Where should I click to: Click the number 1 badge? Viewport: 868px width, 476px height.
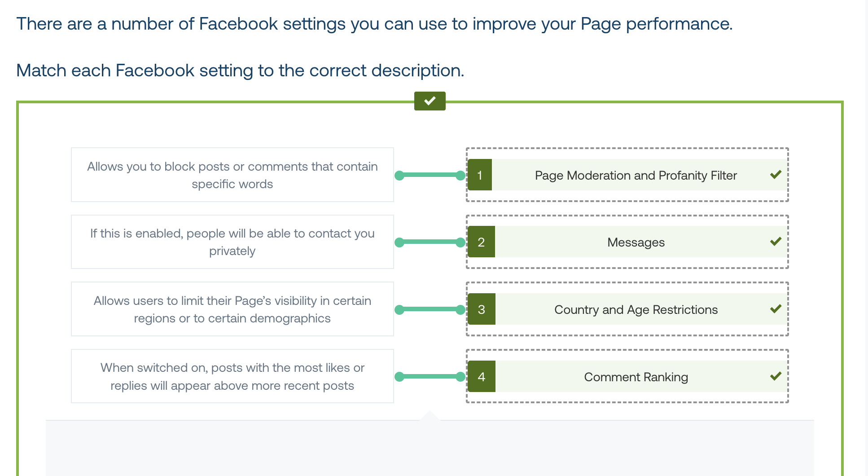480,175
